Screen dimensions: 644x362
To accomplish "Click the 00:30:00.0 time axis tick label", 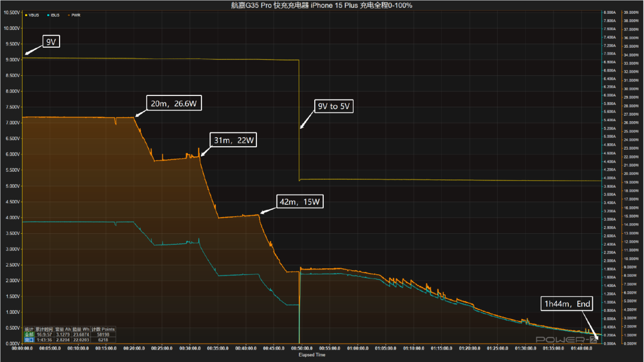I will 190,348.
